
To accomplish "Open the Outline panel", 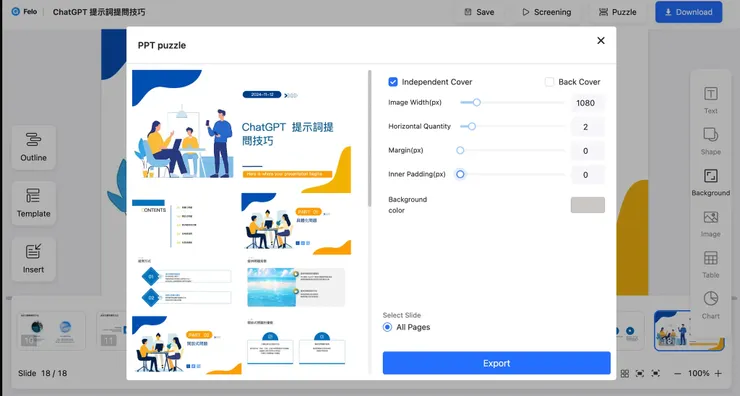I will (34, 147).
